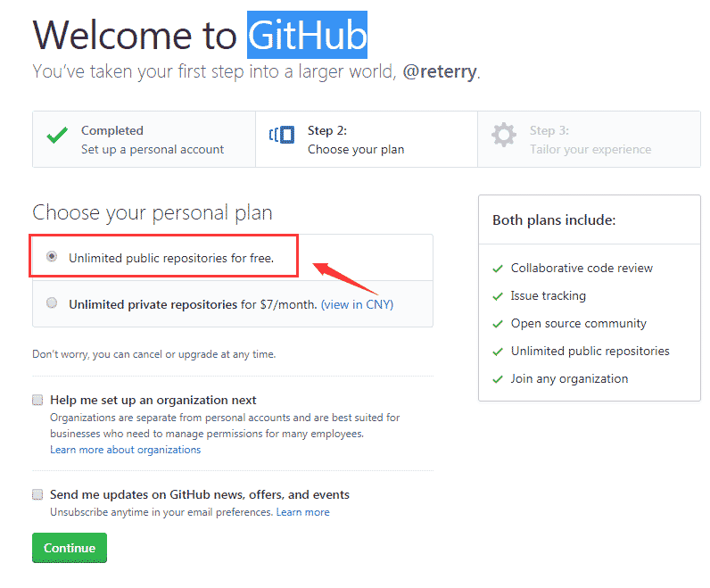Click checkmark beside Collaborative code review
710x588 pixels.
tap(498, 269)
